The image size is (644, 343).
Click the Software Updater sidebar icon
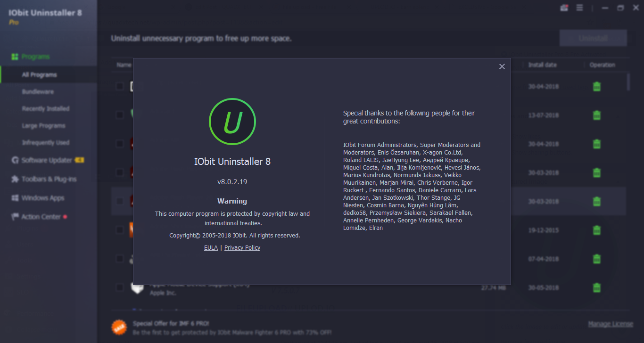[15, 160]
